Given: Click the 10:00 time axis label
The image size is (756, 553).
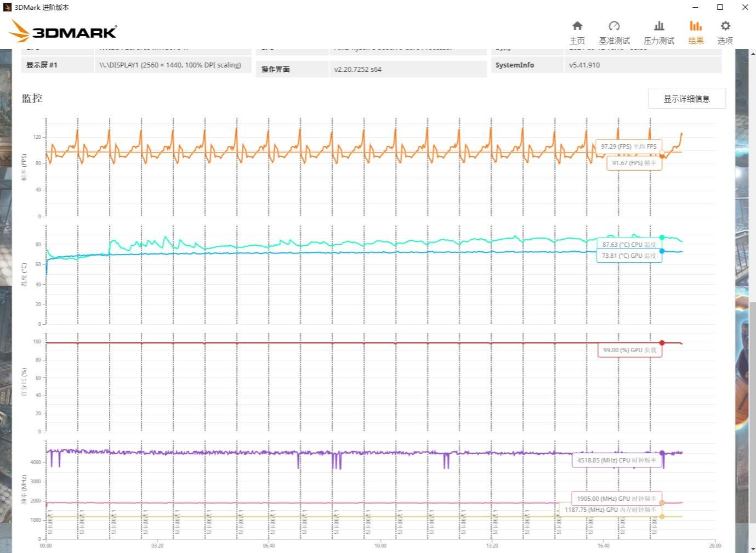Looking at the screenshot, I should pyautogui.click(x=380, y=545).
